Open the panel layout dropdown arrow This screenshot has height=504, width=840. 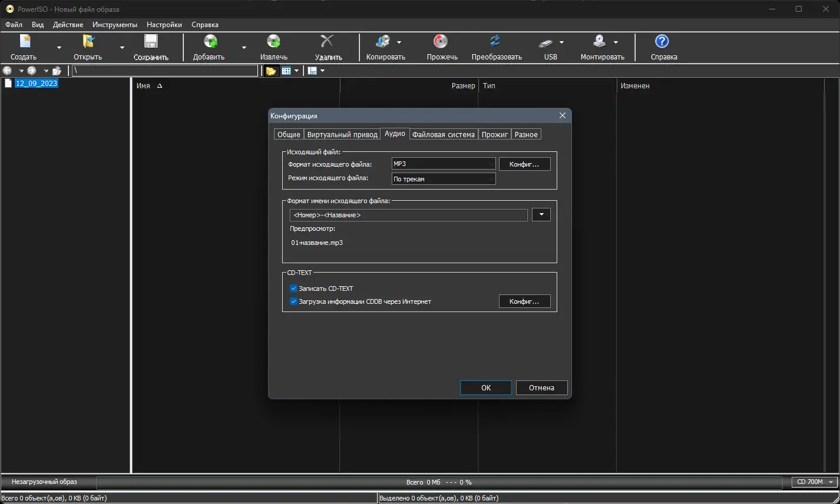(x=322, y=71)
